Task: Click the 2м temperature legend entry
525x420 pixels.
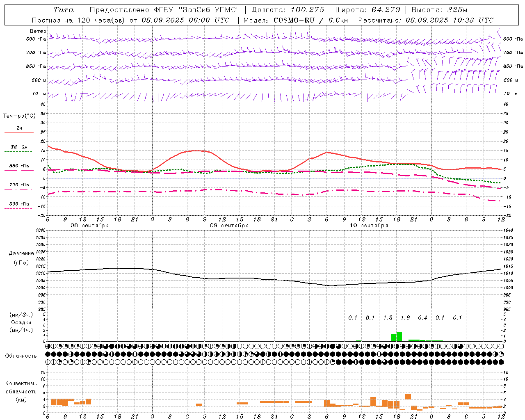Action: point(19,128)
